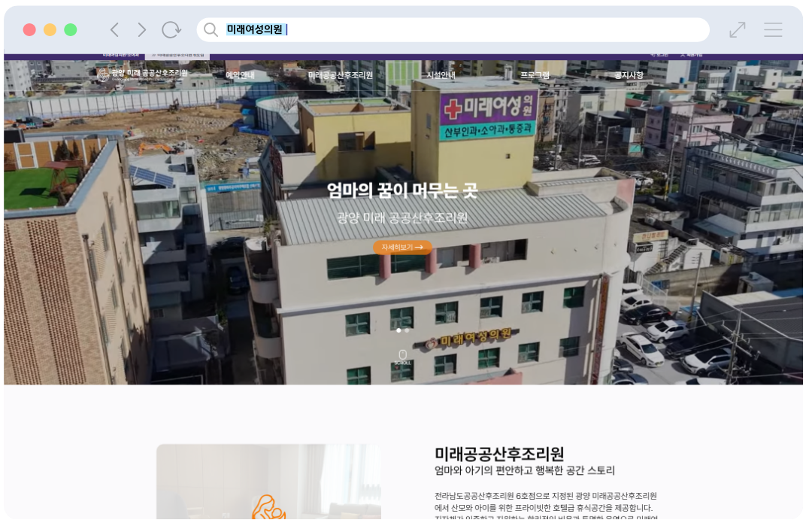Viewport: 812px width, 529px height.
Task: Expand the browser window with the diagonal arrows icon
Action: pos(738,30)
